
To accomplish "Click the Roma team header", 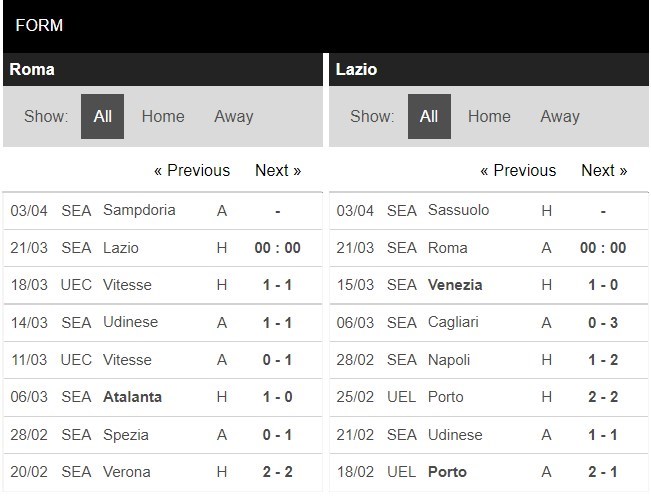I will coord(32,70).
